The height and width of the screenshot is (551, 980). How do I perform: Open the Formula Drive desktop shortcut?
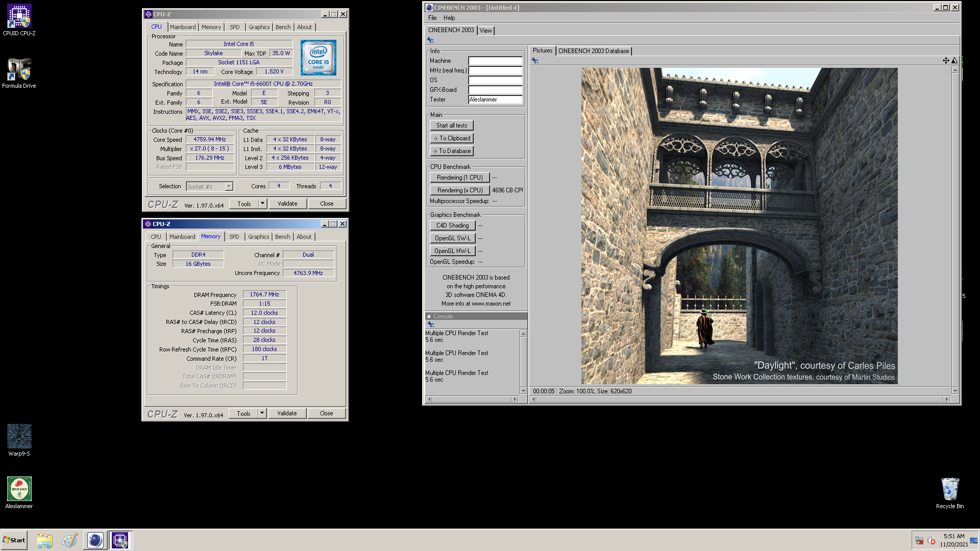19,73
